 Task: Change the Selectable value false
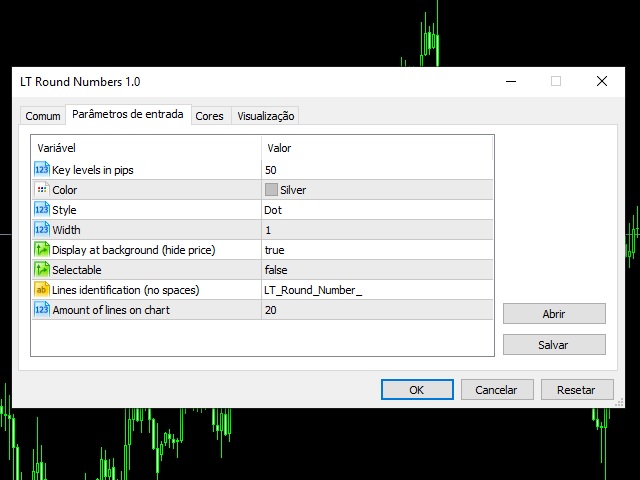pyautogui.click(x=377, y=270)
